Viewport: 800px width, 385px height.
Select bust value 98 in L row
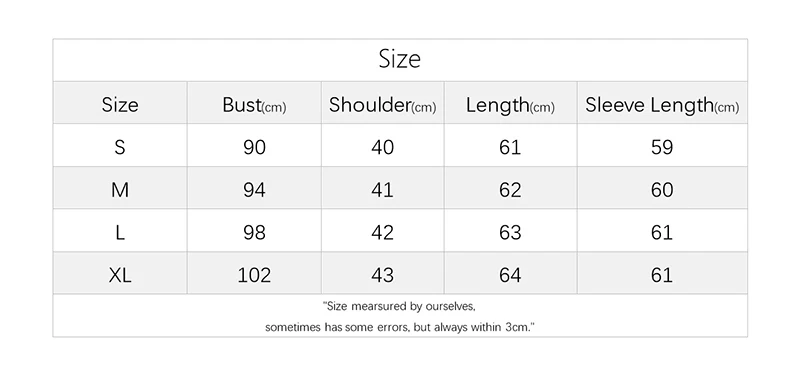(254, 233)
